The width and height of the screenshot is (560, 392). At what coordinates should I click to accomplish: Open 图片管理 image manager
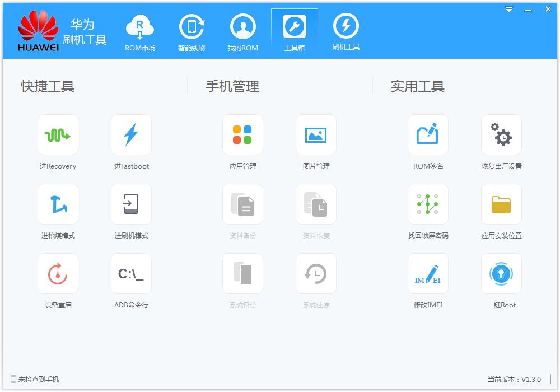pyautogui.click(x=316, y=134)
